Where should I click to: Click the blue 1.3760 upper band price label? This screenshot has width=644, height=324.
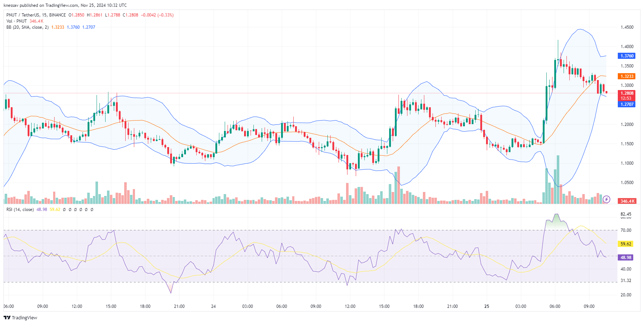626,56
